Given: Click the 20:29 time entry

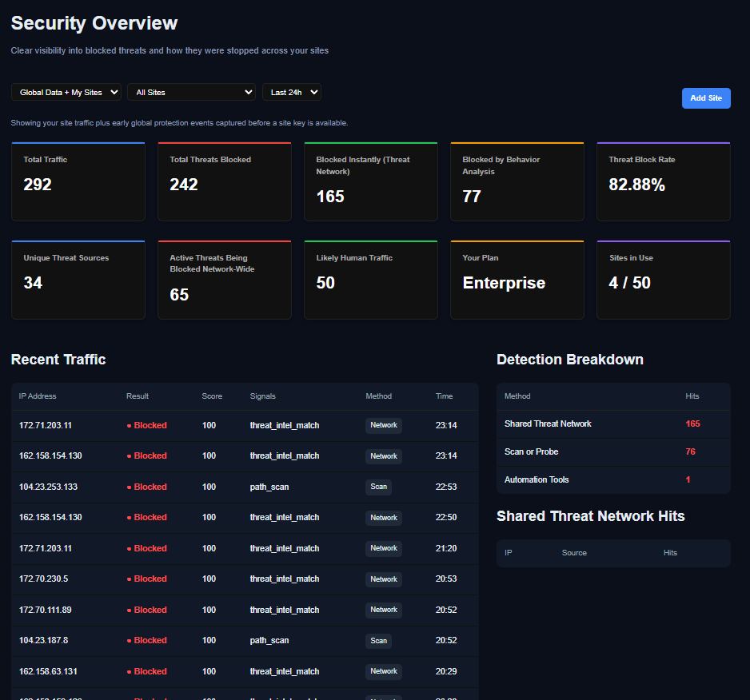Looking at the screenshot, I should (x=446, y=671).
